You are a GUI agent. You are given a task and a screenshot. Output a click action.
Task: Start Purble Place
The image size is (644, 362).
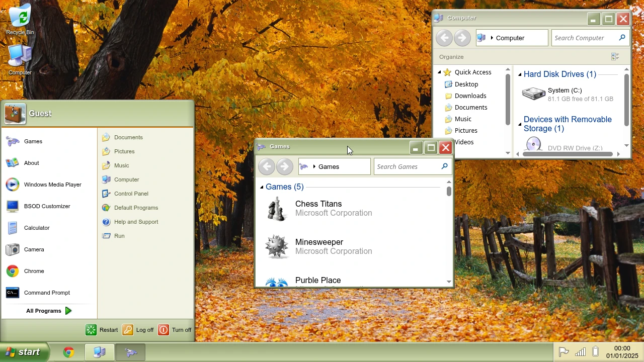click(x=317, y=280)
